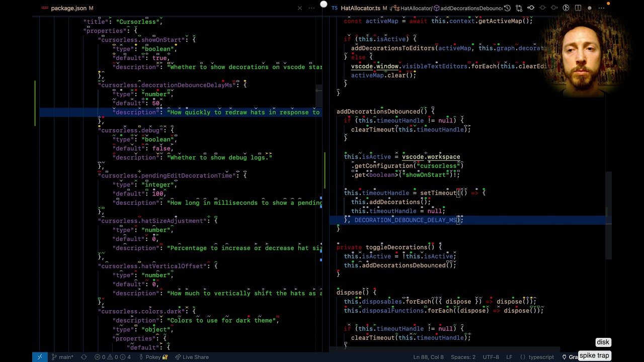Click the Pokey status bar item
Screen dimensions: 644x362
click(153, 357)
